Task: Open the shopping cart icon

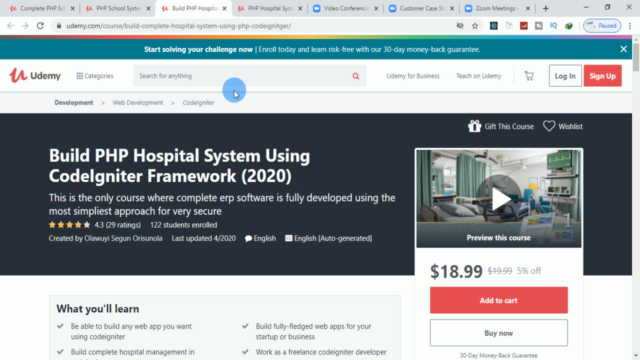Action: (x=529, y=76)
